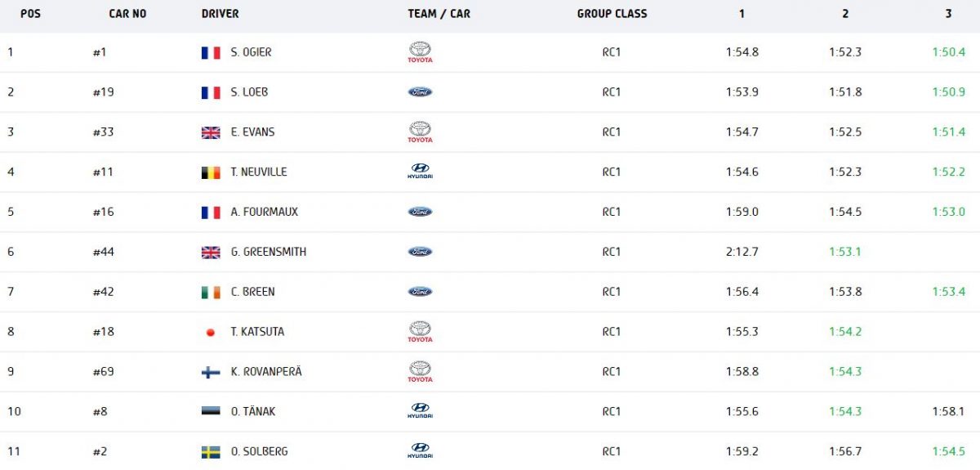
Task: Click Estonian flag beside O. Tänak
Action: pos(211,412)
